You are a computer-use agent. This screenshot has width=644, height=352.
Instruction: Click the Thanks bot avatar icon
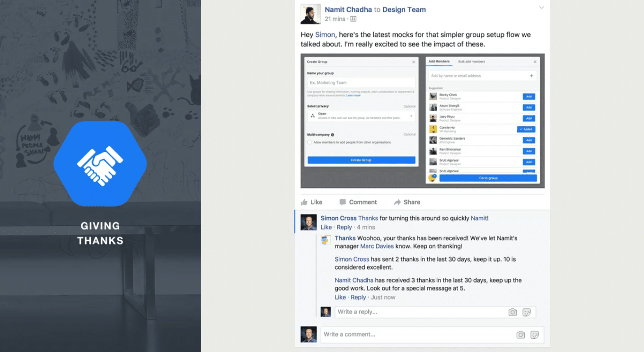(326, 240)
